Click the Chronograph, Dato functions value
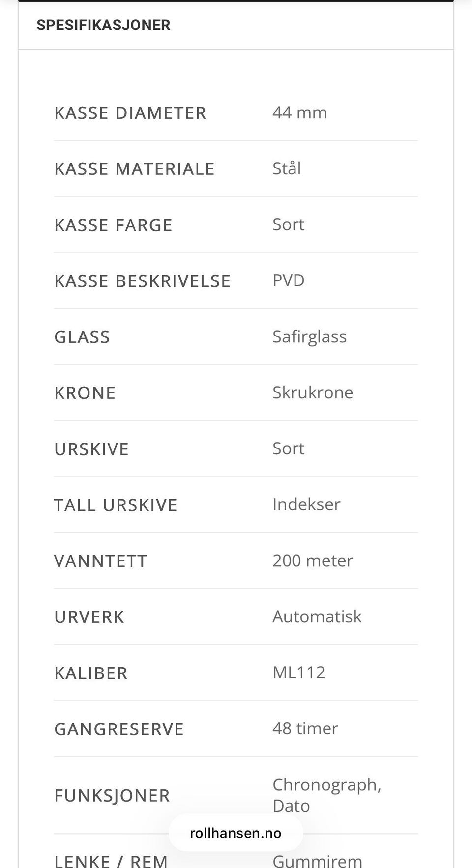Viewport: 472px width, 868px height. (x=326, y=795)
